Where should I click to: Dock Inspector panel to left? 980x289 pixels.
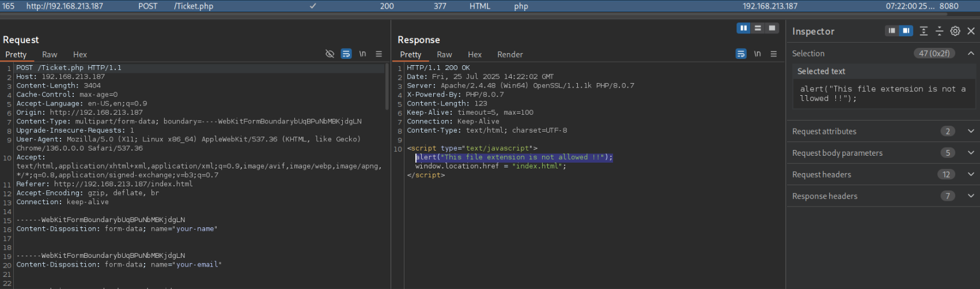pos(892,31)
